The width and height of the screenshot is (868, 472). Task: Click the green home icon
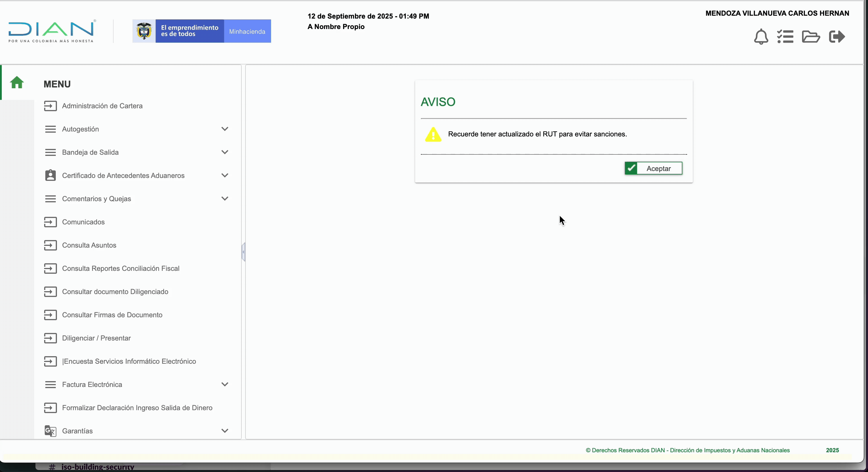(17, 82)
